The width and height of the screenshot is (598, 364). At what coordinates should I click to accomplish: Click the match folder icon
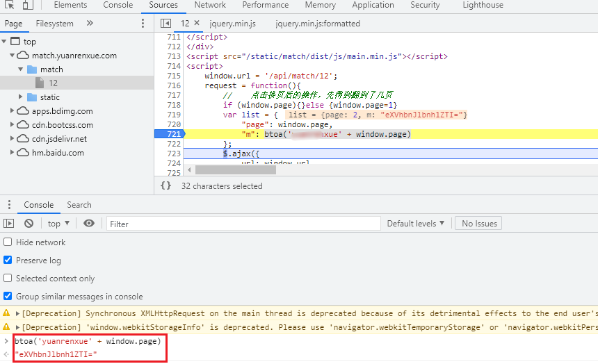click(x=32, y=69)
